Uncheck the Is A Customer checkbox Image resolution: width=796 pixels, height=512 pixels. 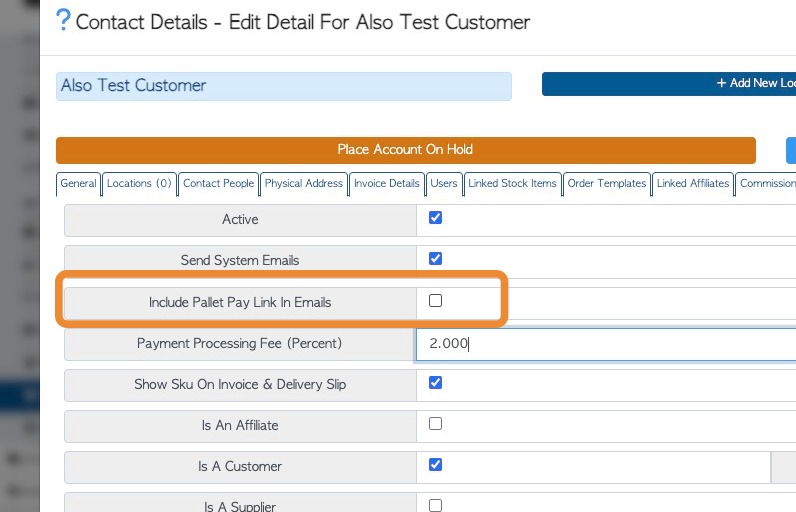pyautogui.click(x=435, y=465)
